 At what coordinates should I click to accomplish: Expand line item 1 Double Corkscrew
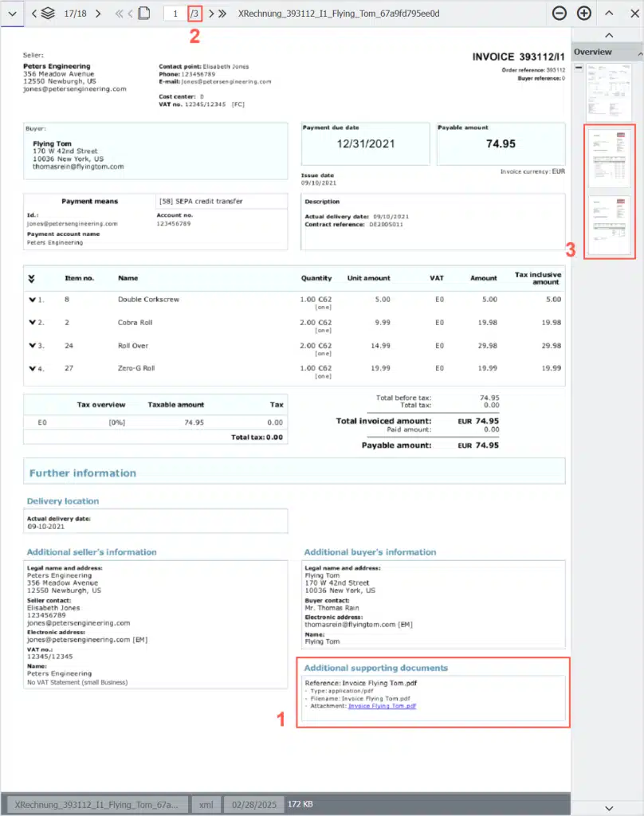tap(32, 300)
